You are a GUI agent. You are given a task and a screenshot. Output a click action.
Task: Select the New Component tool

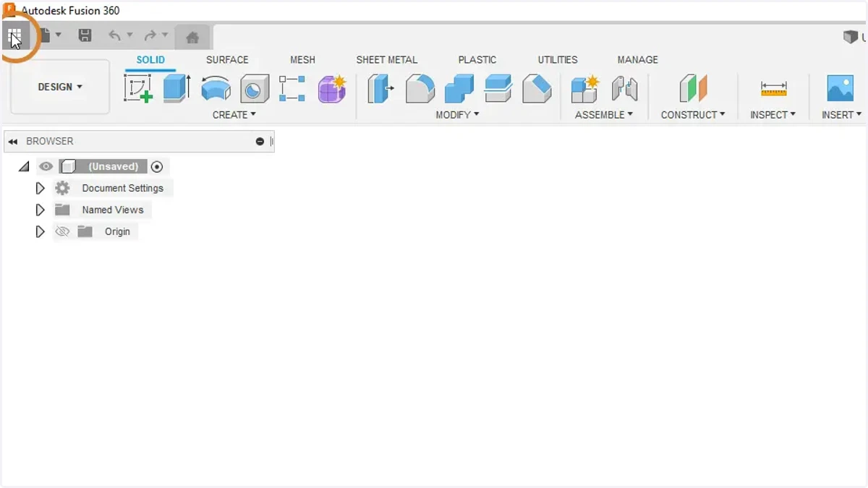pos(585,89)
